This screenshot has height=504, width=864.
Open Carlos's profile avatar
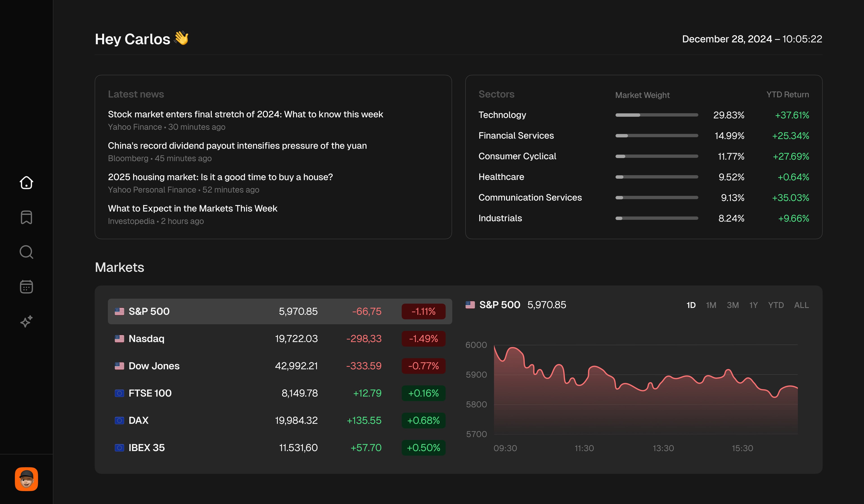coord(26,479)
